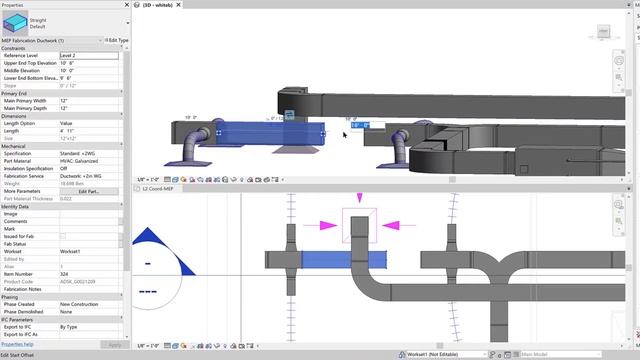Select the L2 Coord-MEP view tab
The image size is (640, 360).
158,189
